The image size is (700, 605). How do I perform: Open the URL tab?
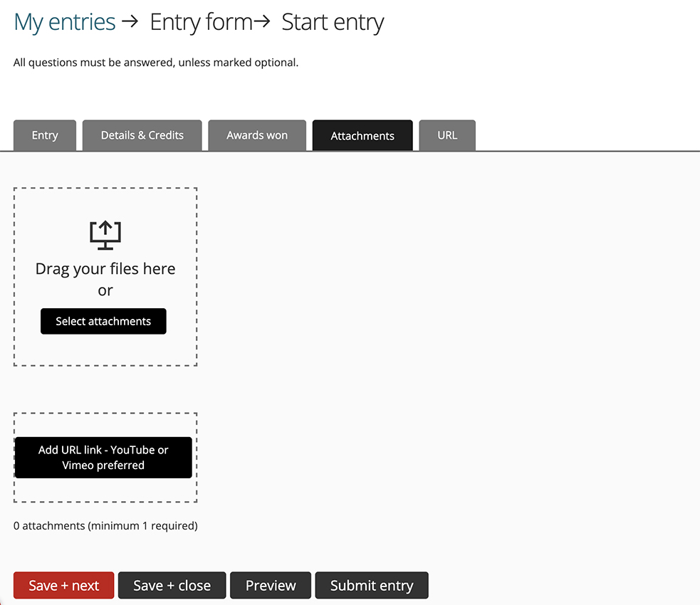[447, 135]
